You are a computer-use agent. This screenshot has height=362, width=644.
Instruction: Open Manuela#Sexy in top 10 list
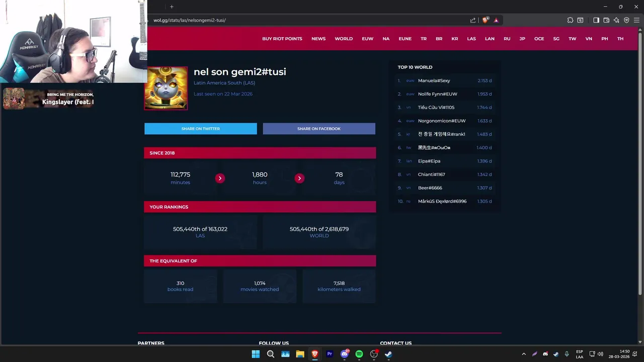pyautogui.click(x=434, y=80)
